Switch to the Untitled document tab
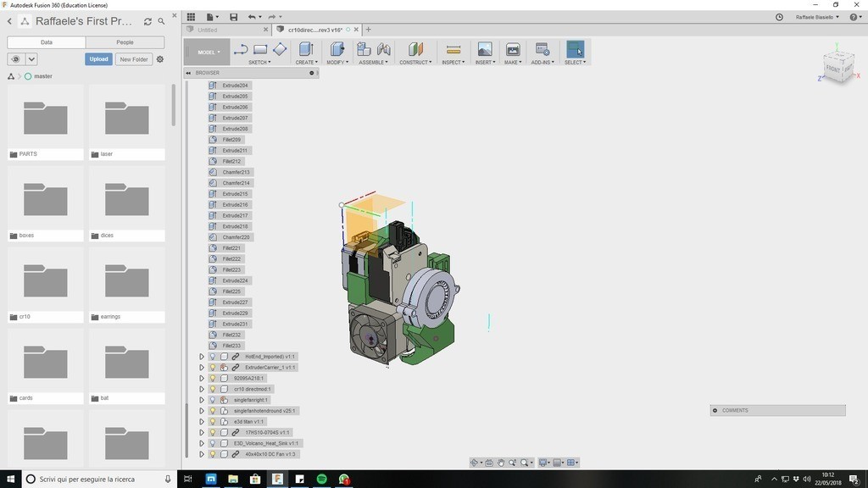This screenshot has width=868, height=488. click(209, 30)
